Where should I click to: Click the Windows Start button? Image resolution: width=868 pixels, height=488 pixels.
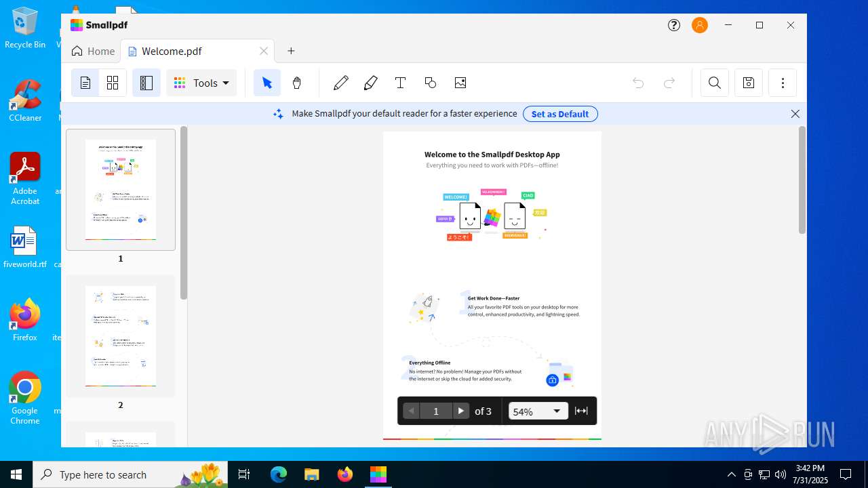coord(16,474)
